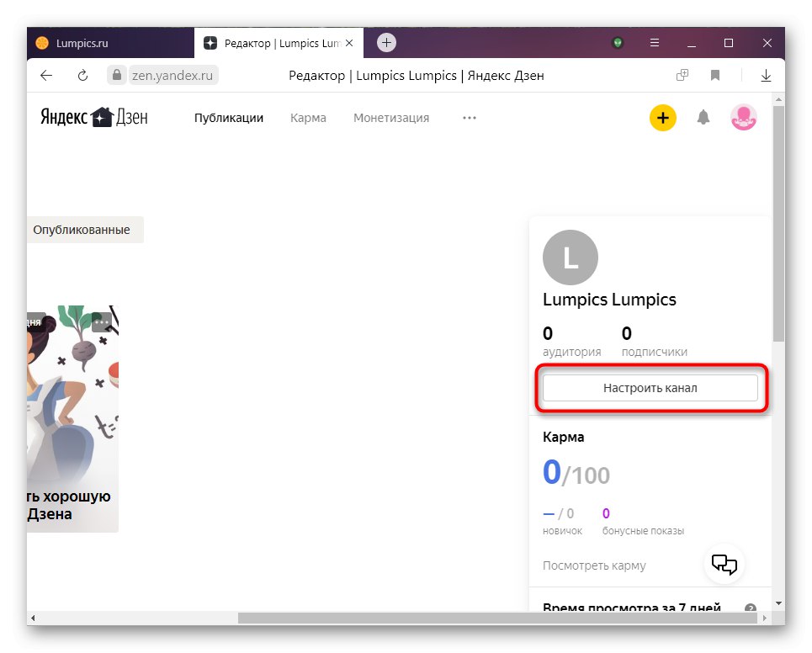Image resolution: width=812 pixels, height=653 pixels.
Task: Open notifications via the bell icon
Action: coord(703,118)
